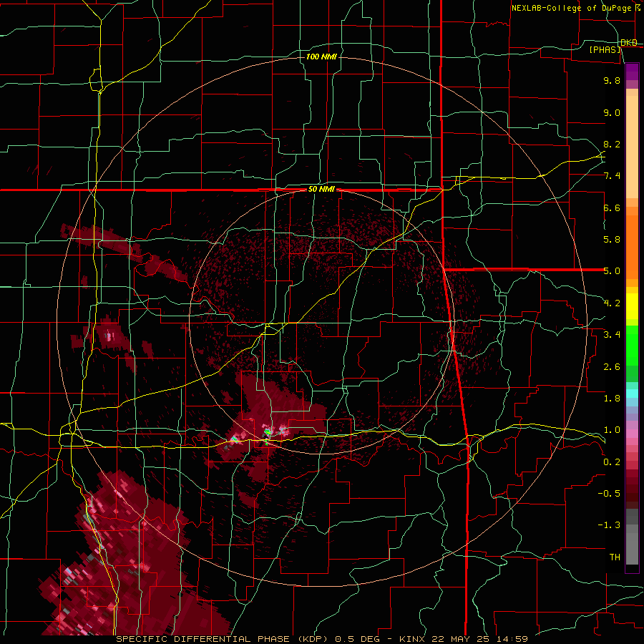Image resolution: width=644 pixels, height=644 pixels.
Task: Click the 5.0 value on color scale
Action: 612,271
